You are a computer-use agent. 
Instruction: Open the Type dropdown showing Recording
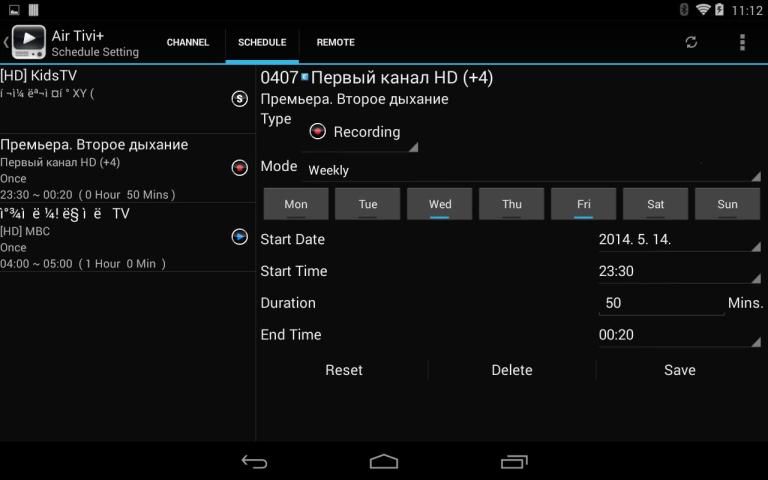(360, 132)
